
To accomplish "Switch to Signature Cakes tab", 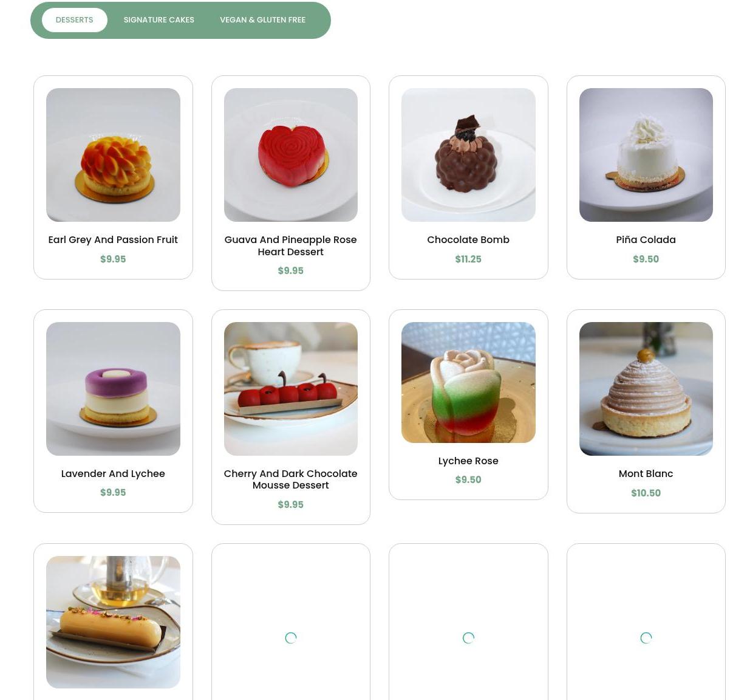I will point(159,20).
